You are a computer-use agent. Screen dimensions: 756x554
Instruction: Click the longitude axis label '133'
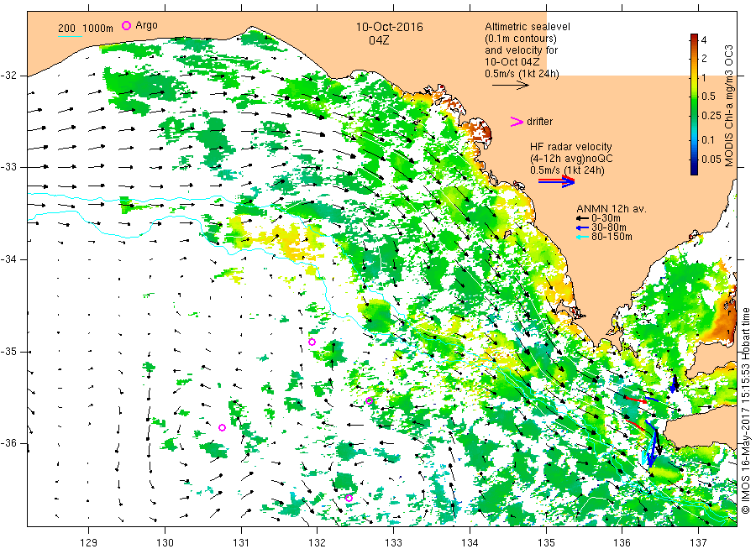tap(393, 543)
